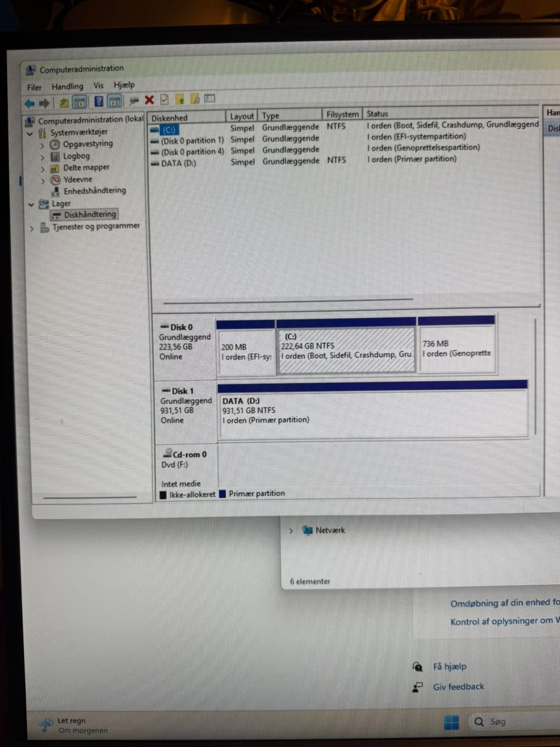560x747 pixels.
Task: Click the Windows Start button on taskbar
Action: coord(452,722)
